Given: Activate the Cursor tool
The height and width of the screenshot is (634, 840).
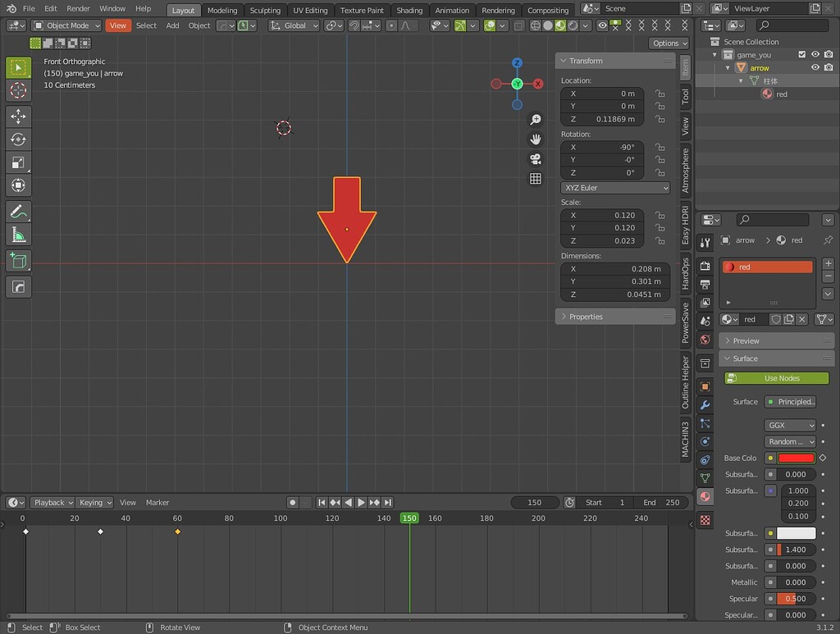Looking at the screenshot, I should click(18, 90).
